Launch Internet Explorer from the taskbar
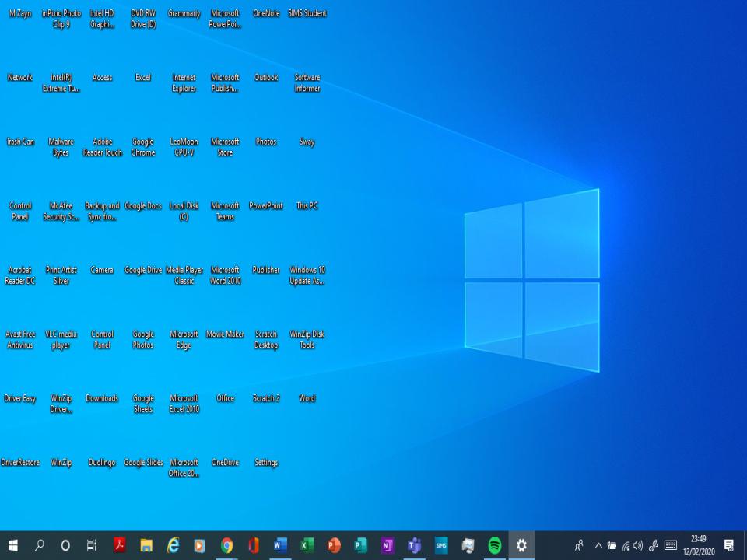This screenshot has height=560, width=747. (173, 545)
